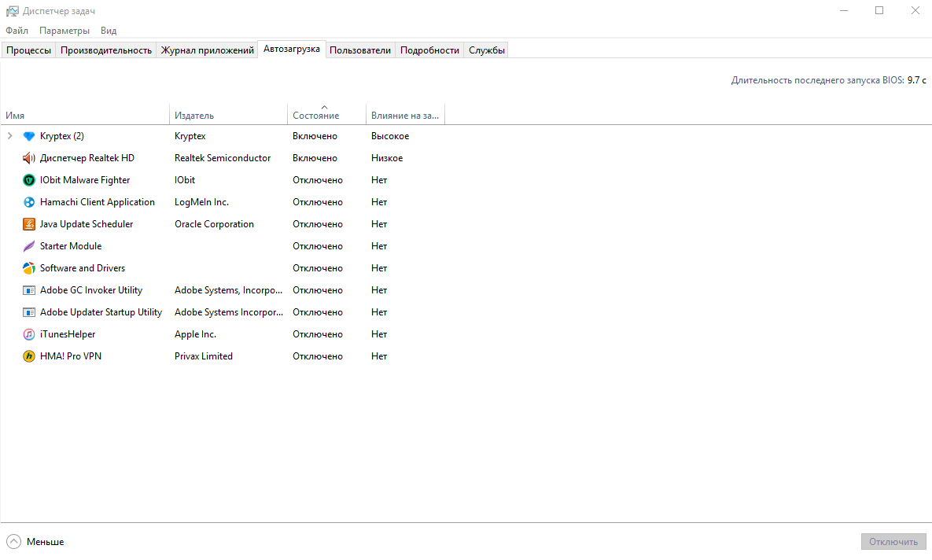932x560 pixels.
Task: Open the Файл menu
Action: point(17,31)
